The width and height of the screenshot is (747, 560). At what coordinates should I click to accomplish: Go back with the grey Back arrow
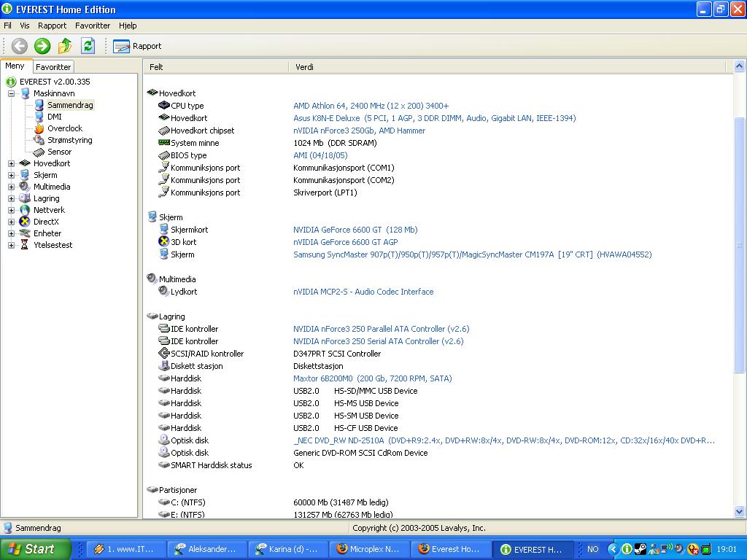coord(20,46)
